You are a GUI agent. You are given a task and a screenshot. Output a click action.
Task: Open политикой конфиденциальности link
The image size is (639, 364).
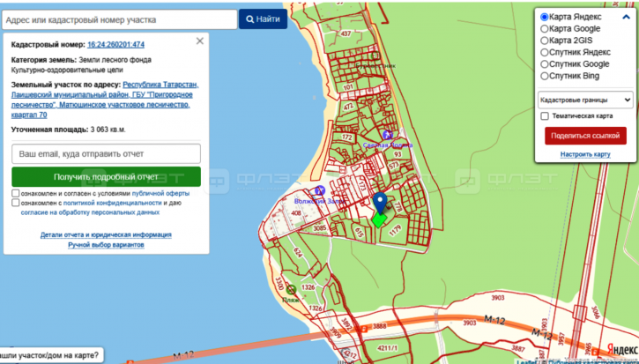point(113,203)
